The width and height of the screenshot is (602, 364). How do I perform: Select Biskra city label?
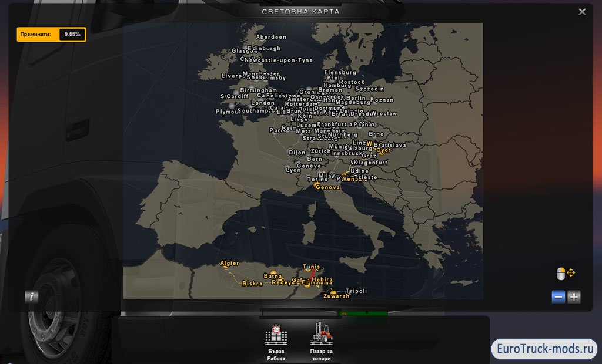252,284
